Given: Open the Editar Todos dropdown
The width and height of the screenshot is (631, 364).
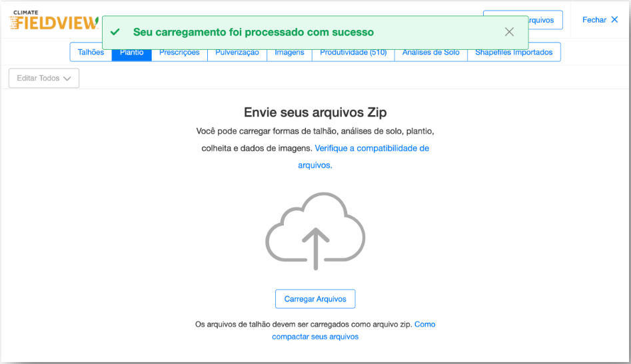Looking at the screenshot, I should click(x=44, y=79).
